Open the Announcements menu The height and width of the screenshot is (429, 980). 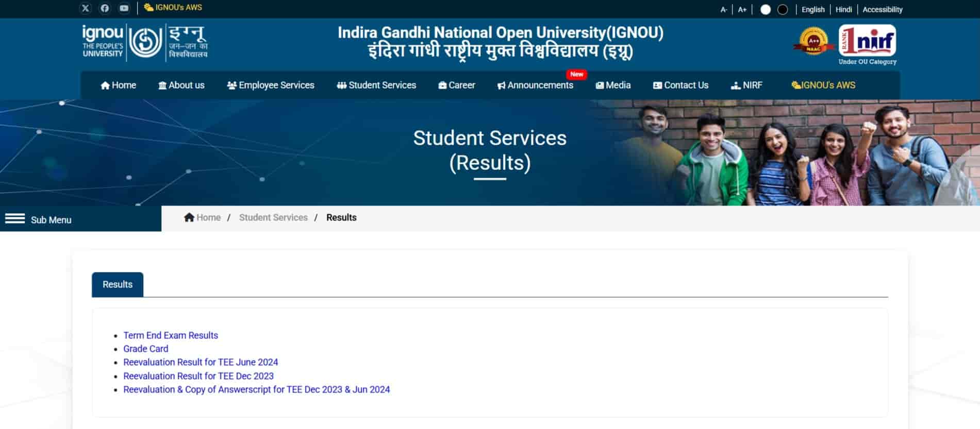coord(535,85)
